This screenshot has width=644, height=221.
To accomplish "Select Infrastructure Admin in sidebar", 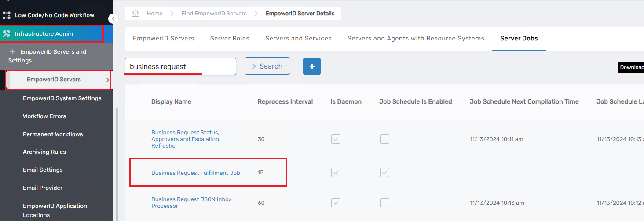I will pos(52,34).
